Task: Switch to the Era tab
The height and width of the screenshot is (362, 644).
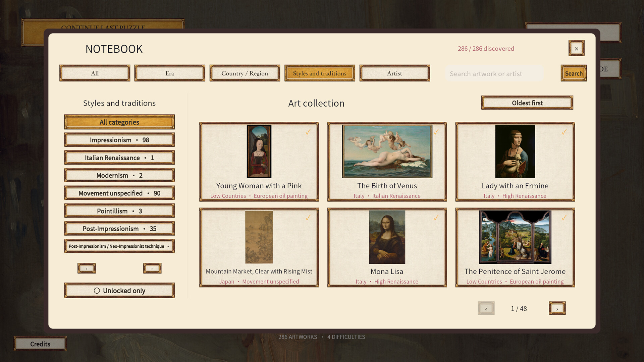Action: pos(170,73)
